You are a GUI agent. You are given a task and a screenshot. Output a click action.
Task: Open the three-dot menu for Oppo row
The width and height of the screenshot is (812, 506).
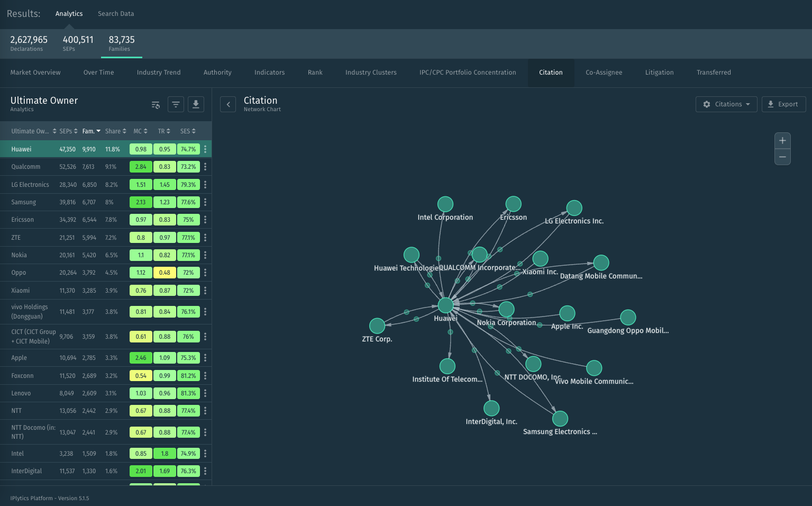(x=205, y=273)
